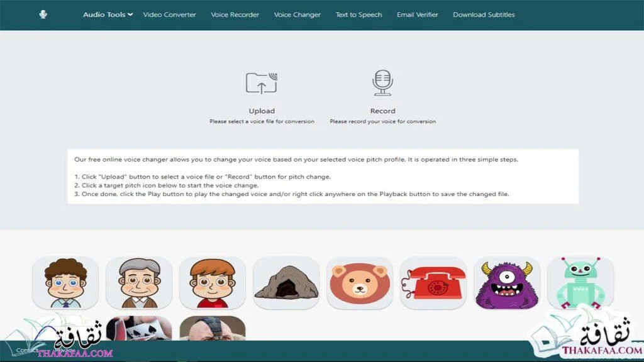The height and width of the screenshot is (362, 644).
Task: Click the microphone logo in the header
Action: (43, 14)
